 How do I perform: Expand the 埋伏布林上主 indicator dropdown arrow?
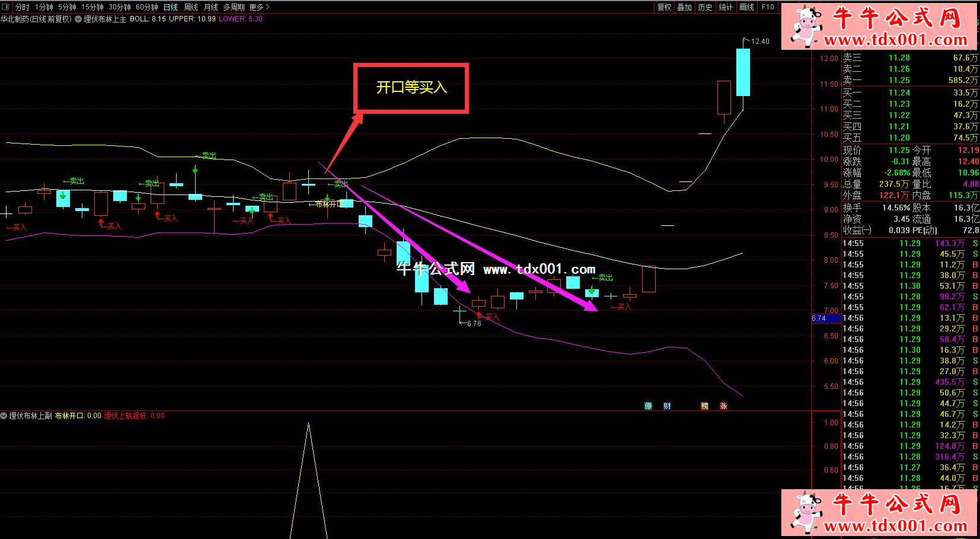[78, 19]
